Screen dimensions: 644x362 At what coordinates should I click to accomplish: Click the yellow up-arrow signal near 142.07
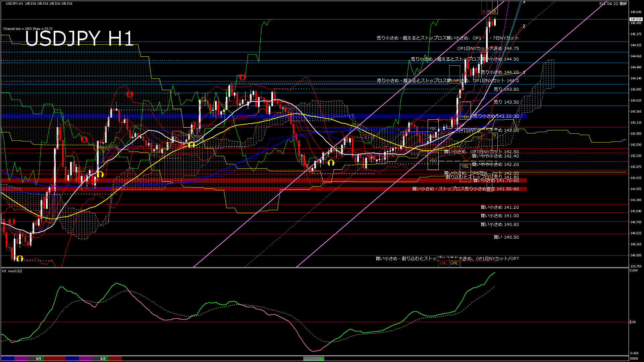331,163
